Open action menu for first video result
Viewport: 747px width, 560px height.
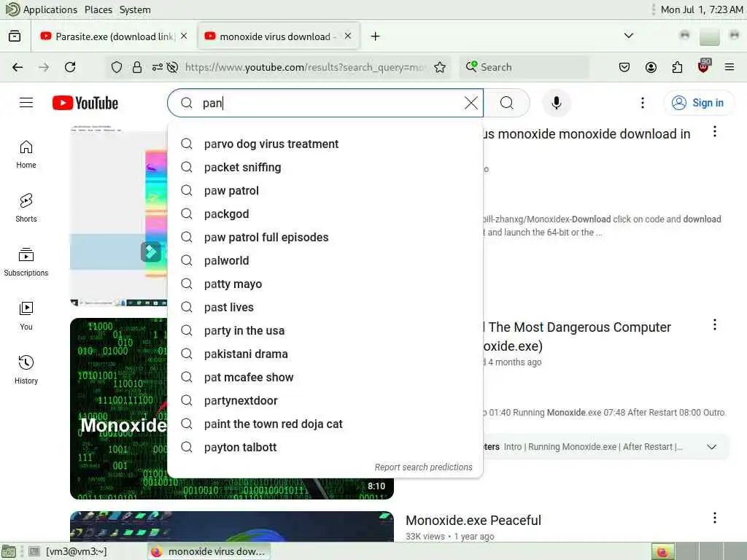click(715, 132)
